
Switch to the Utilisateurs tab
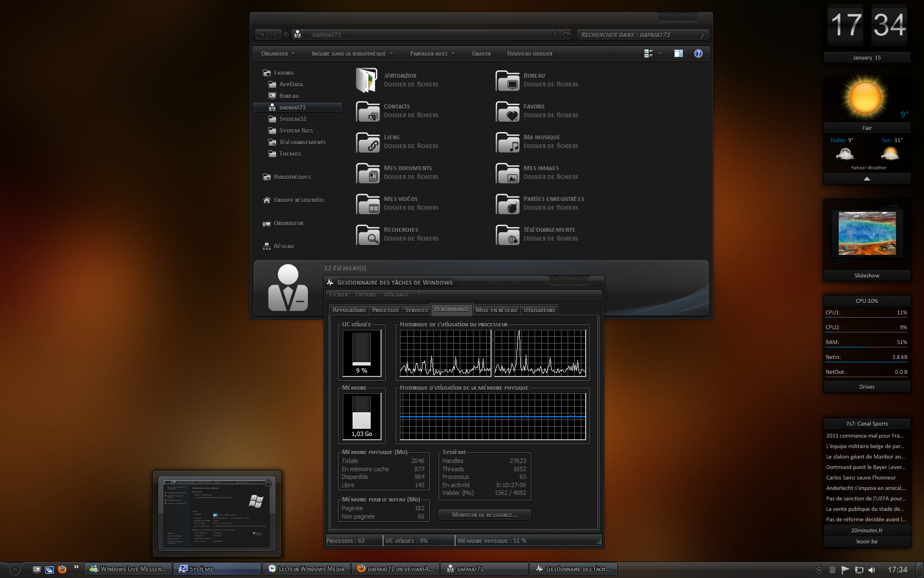point(539,310)
